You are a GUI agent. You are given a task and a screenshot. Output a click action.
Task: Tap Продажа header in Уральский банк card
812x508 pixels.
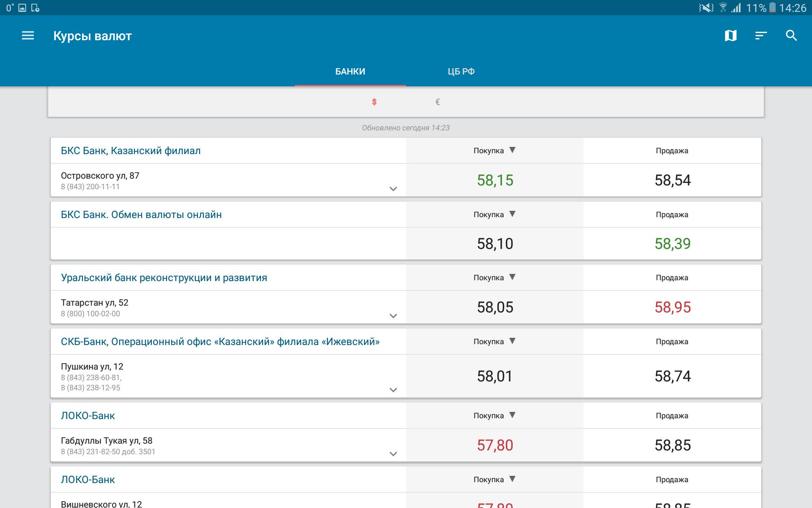click(672, 278)
